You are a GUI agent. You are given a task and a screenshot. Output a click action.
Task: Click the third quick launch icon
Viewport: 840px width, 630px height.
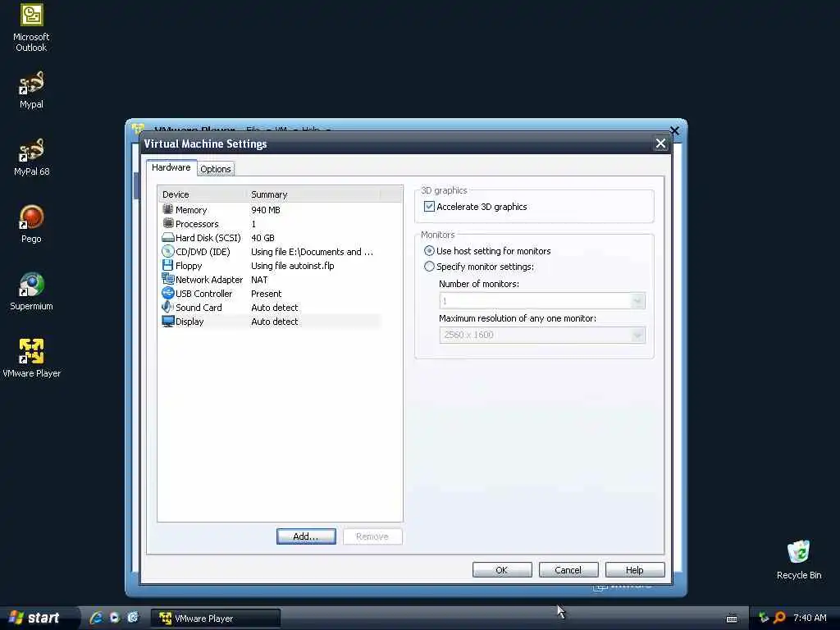click(132, 618)
